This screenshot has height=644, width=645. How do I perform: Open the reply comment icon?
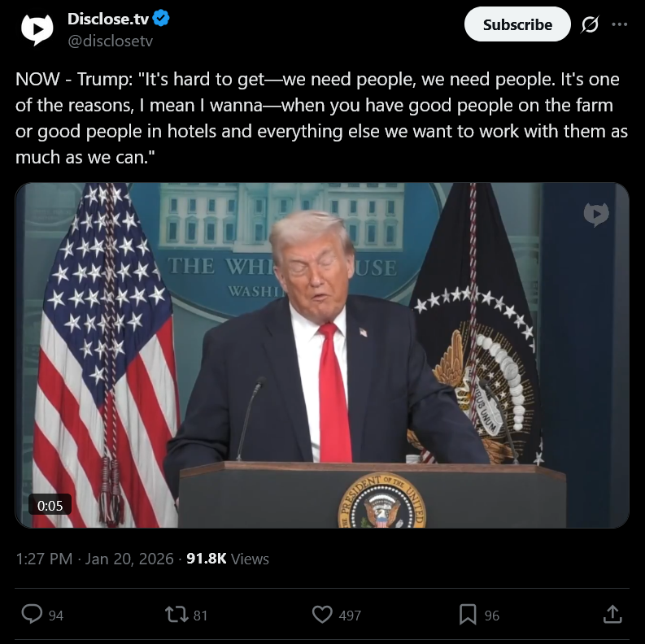click(x=32, y=615)
